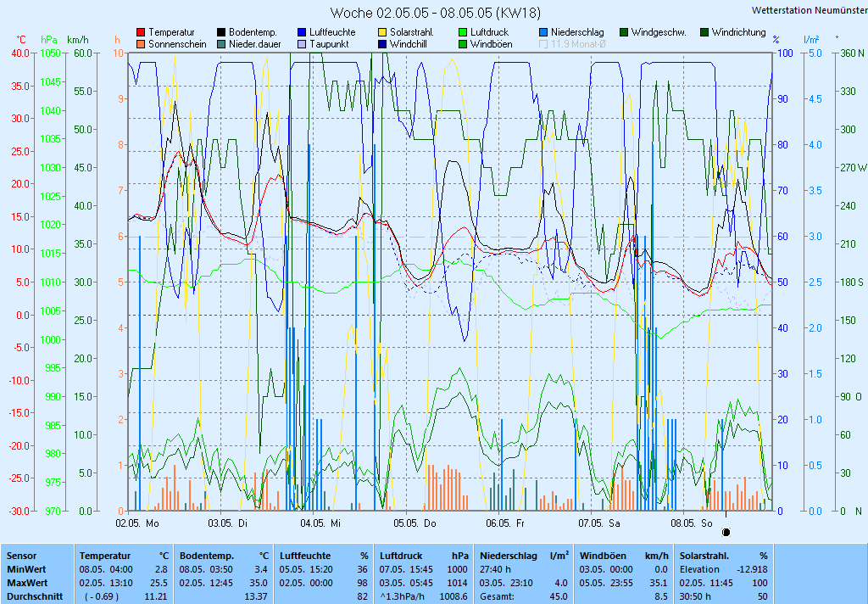This screenshot has width=868, height=604.
Task: Click the green 'hPa' axis unit label
Action: click(x=49, y=40)
